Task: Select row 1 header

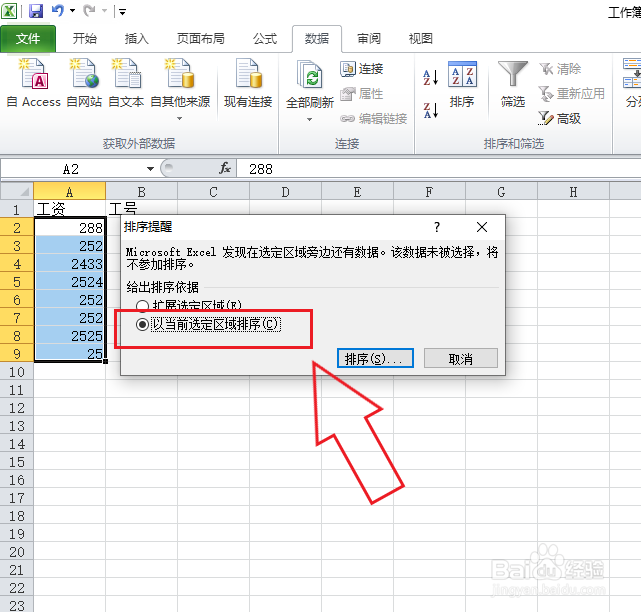Action: click(x=17, y=210)
